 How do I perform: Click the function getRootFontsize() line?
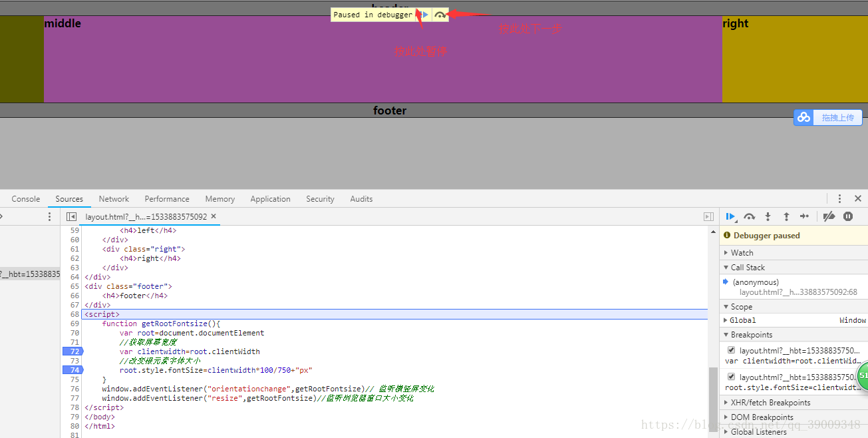(x=160, y=324)
